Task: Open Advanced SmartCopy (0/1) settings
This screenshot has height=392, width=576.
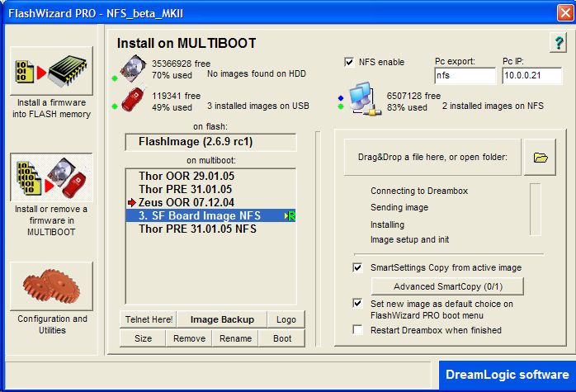Action: coord(448,286)
